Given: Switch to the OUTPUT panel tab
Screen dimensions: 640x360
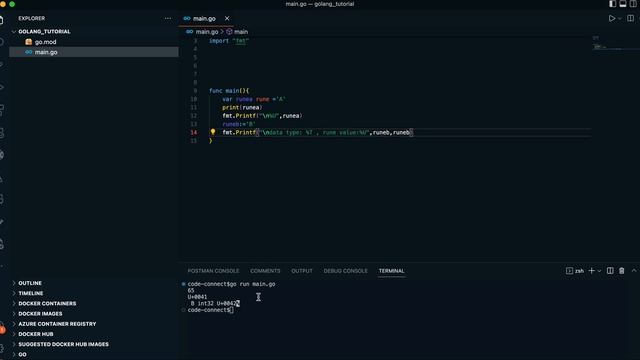Looking at the screenshot, I should pos(302,271).
